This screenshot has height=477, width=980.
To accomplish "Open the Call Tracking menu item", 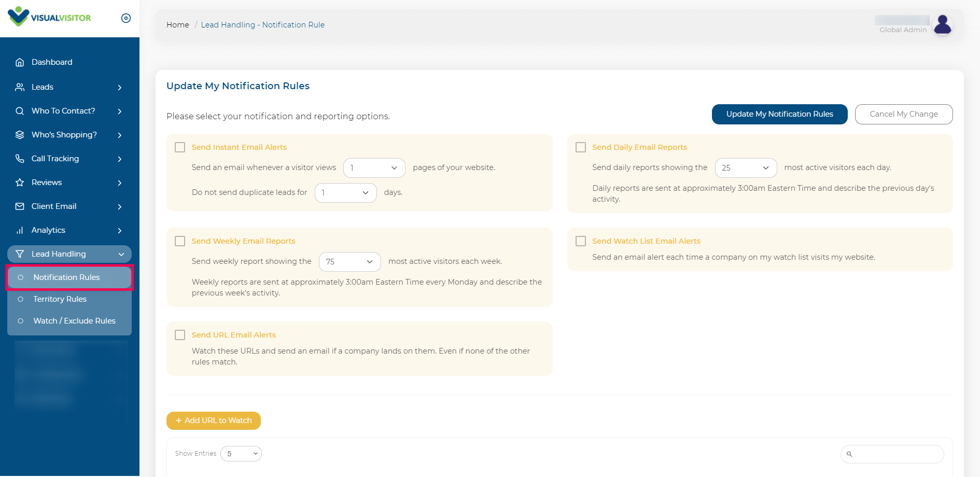I will tap(69, 159).
